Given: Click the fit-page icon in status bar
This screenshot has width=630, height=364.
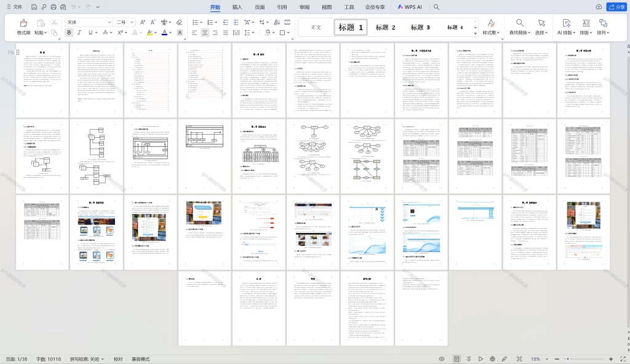Looking at the screenshot, I should coord(519,359).
